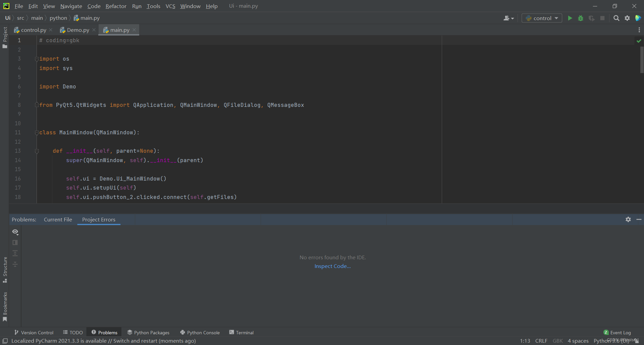Change CRLF line separator in status bar

pyautogui.click(x=541, y=341)
